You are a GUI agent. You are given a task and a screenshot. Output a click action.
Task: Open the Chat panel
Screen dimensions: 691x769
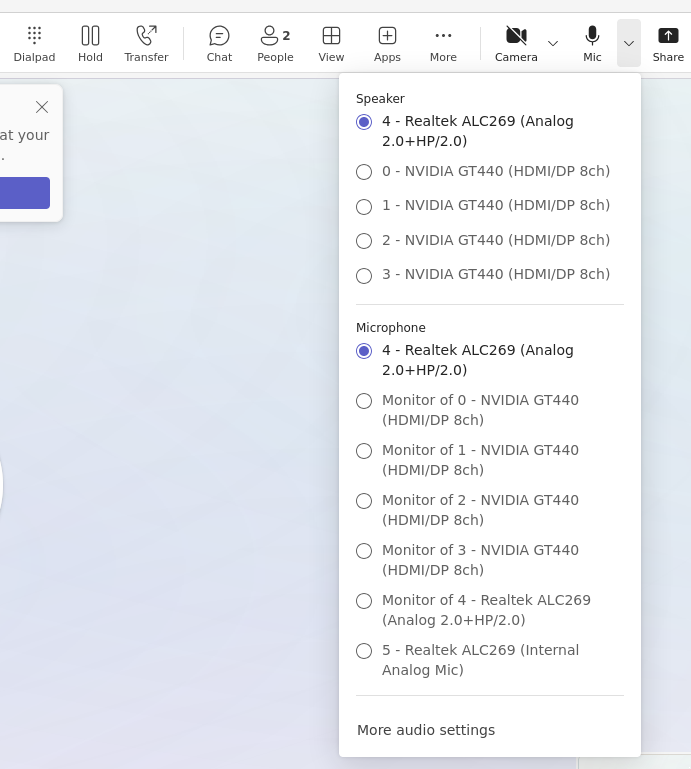tap(219, 44)
